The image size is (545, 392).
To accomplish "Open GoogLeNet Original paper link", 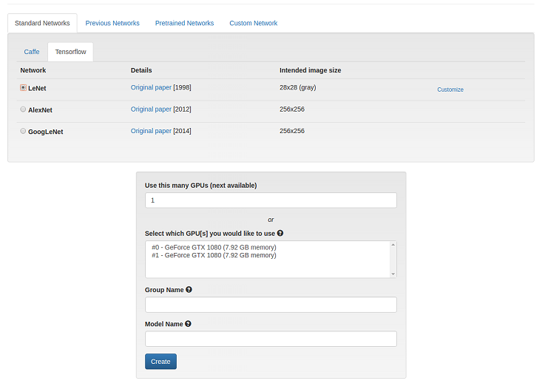I will coord(151,131).
